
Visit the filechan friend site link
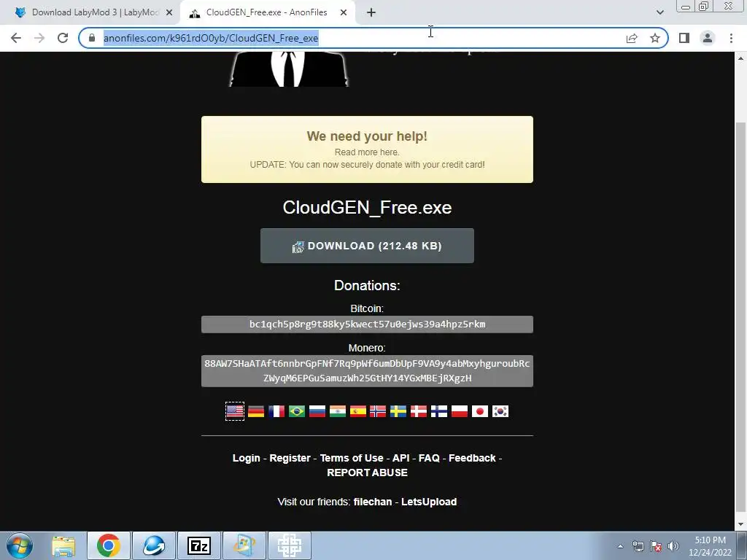(373, 502)
